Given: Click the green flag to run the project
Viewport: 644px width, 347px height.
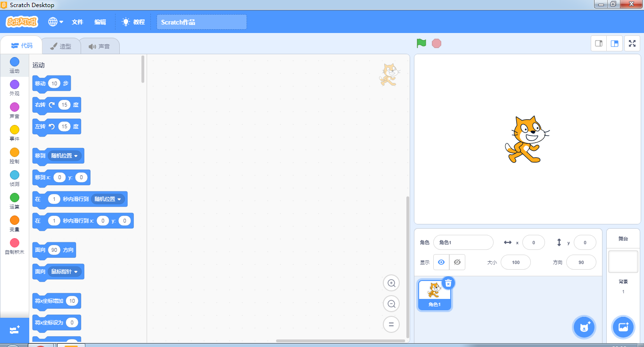Looking at the screenshot, I should 421,43.
